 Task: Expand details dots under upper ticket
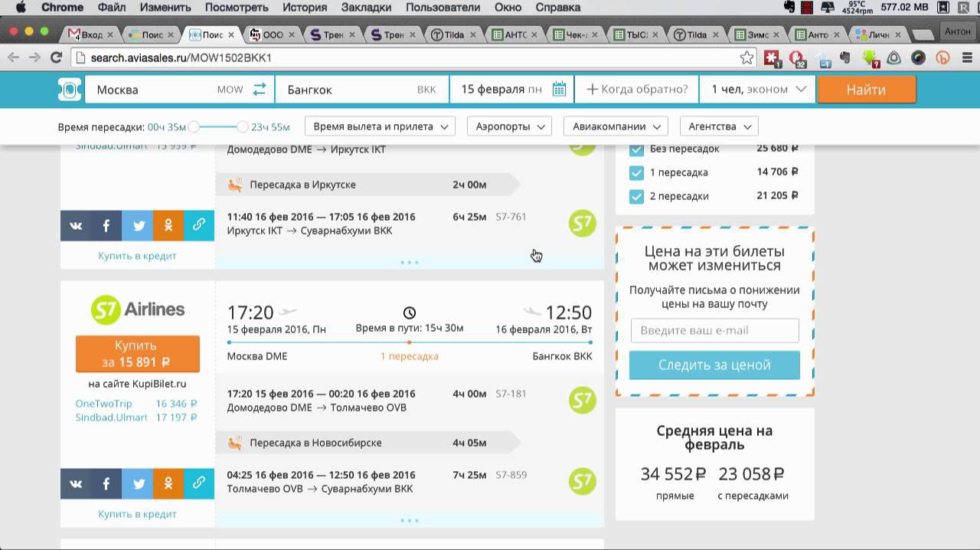pyautogui.click(x=410, y=263)
